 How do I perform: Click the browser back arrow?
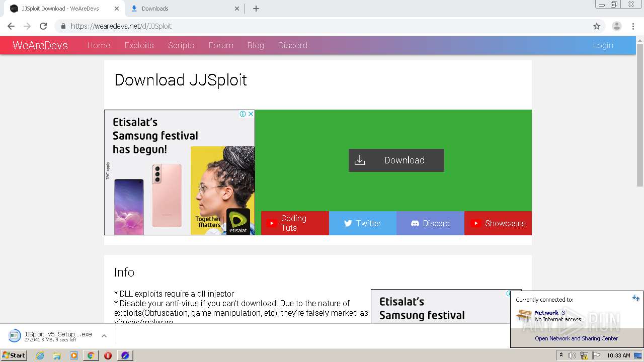click(11, 26)
